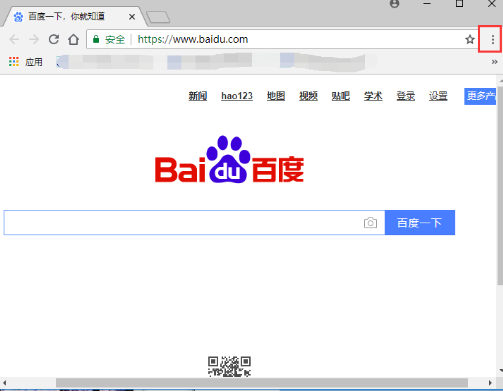Open a new tab
Screen dimensions: 503x392
tap(158, 17)
